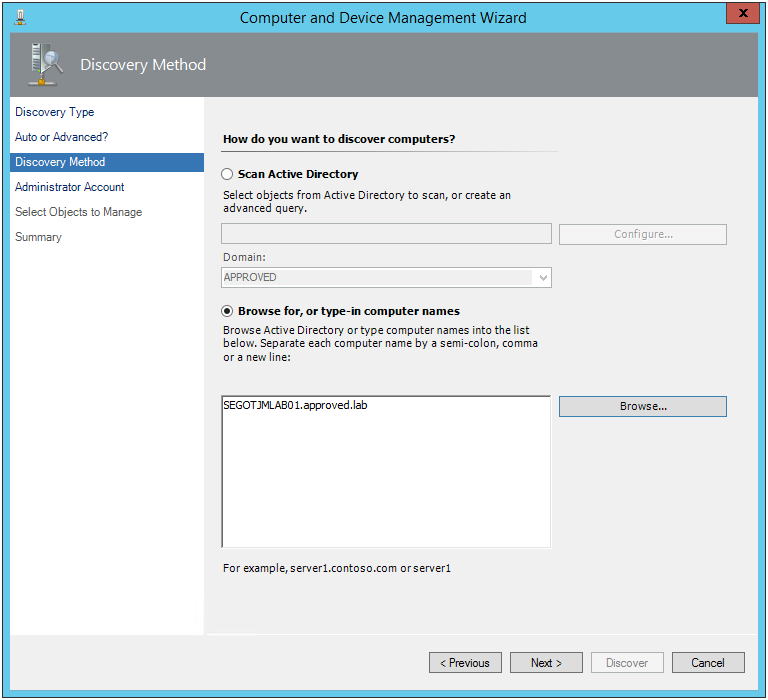Image resolution: width=768 pixels, height=700 pixels.
Task: Click the Discover button
Action: [627, 663]
